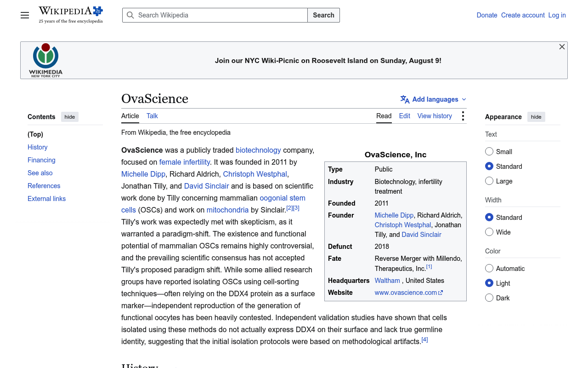Click infobox Fate citation [1]
The height and width of the screenshot is (368, 588).
click(429, 267)
